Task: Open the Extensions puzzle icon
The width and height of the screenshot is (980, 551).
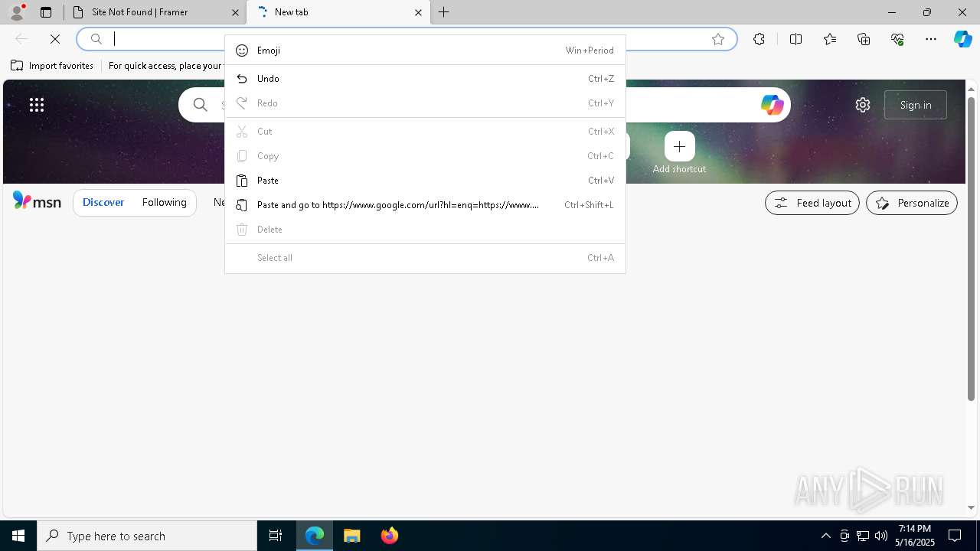Action: point(759,39)
